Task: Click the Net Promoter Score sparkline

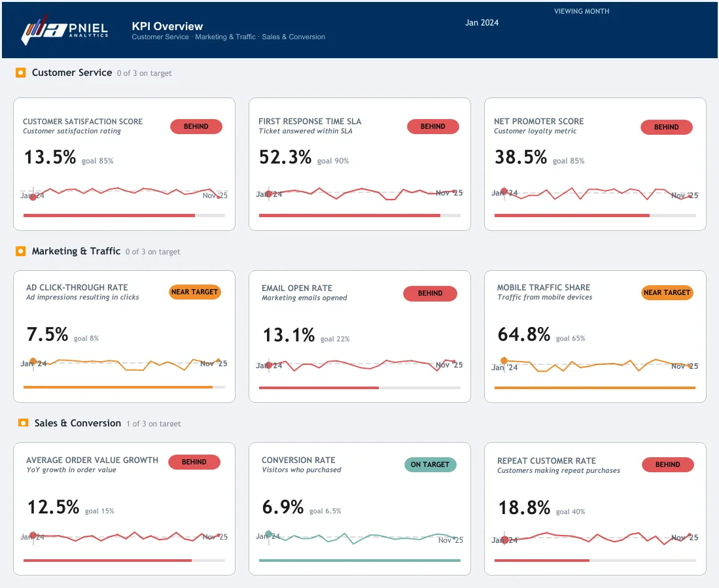Action: click(595, 194)
